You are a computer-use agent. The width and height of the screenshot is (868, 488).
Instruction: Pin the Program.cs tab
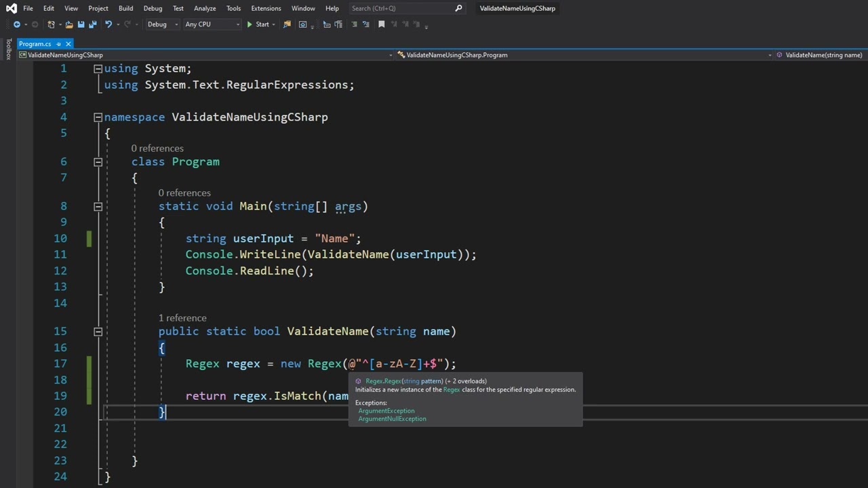pyautogui.click(x=59, y=44)
